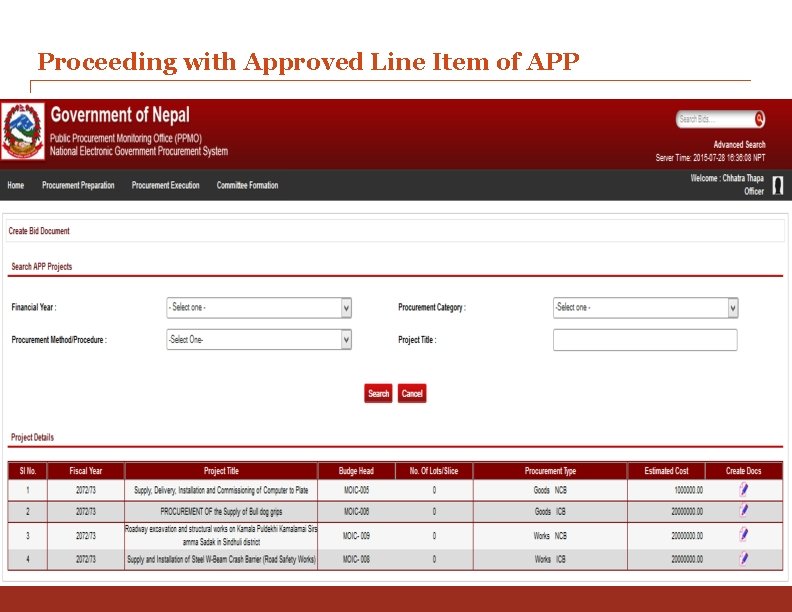792x612 pixels.
Task: Open the Procurement Execution menu
Action: coord(166,185)
